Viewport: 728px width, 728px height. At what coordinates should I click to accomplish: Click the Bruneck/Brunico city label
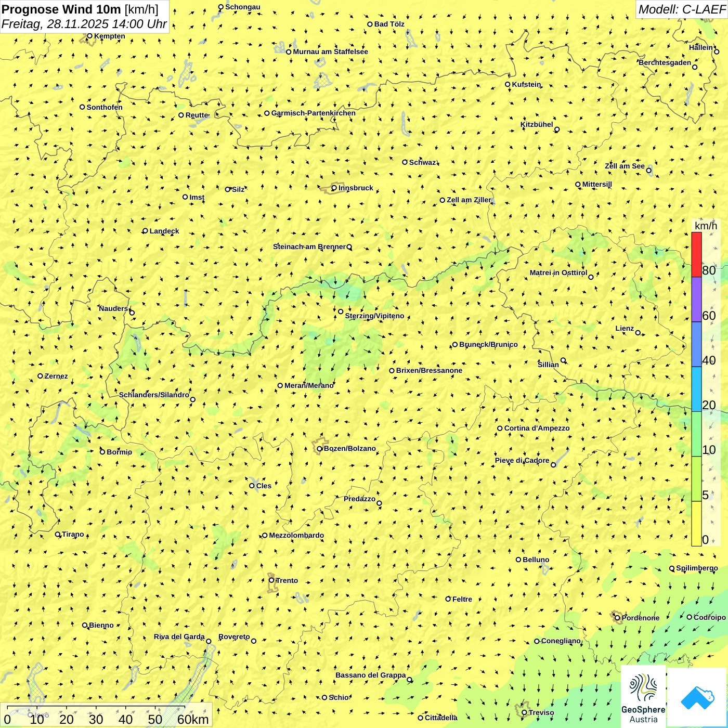coord(488,344)
